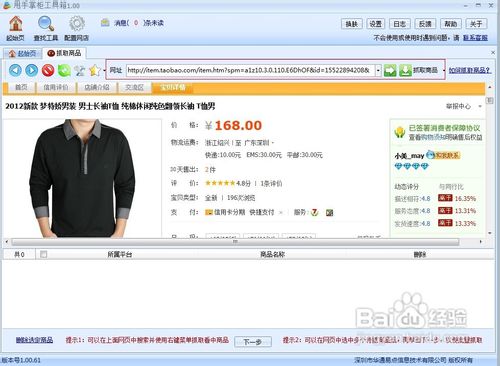Click the 反馈 button
This screenshot has width=500, height=366.
pos(425,24)
